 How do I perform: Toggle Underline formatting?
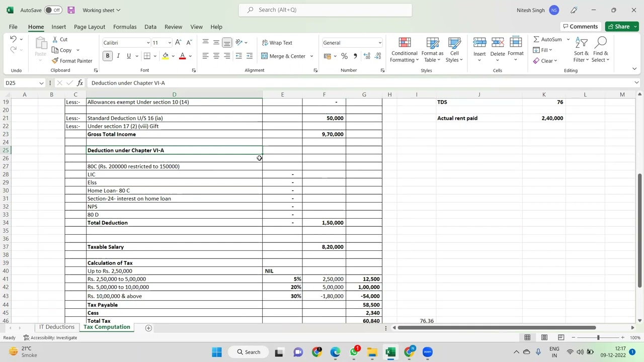coord(129,56)
